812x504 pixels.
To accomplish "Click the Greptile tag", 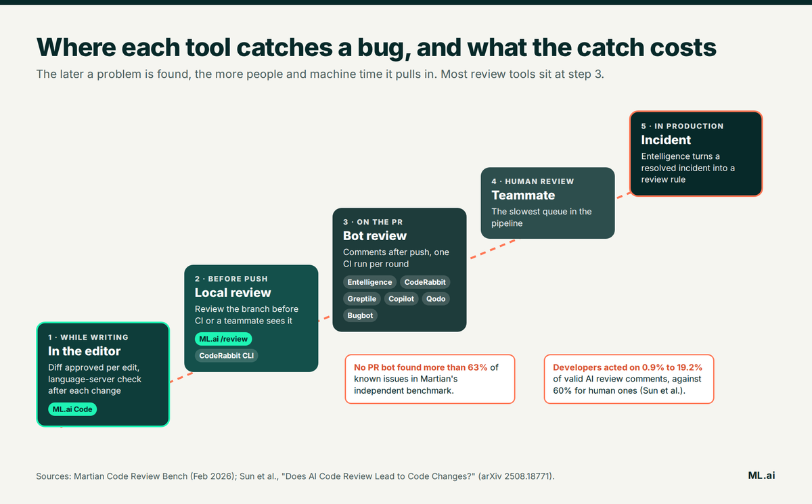I will click(x=362, y=298).
